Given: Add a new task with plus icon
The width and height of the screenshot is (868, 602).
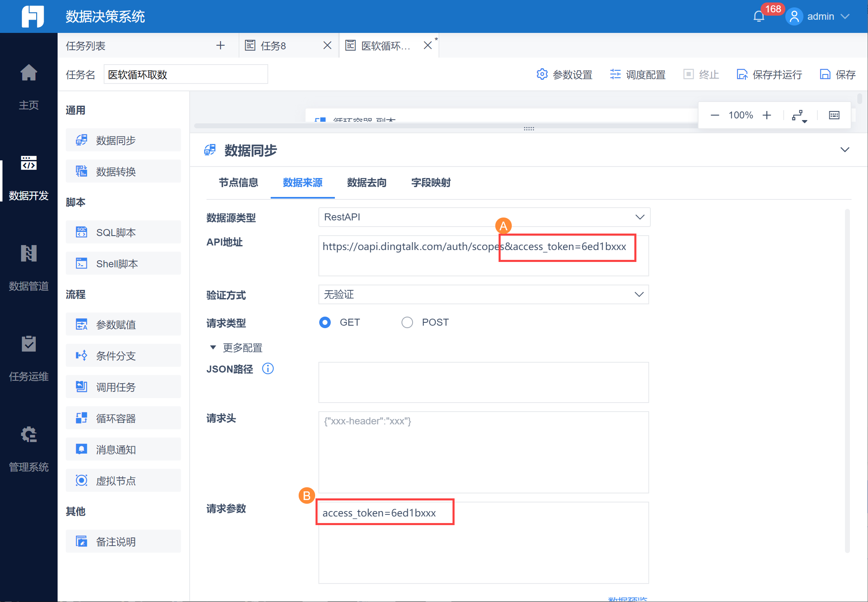Looking at the screenshot, I should click(220, 45).
